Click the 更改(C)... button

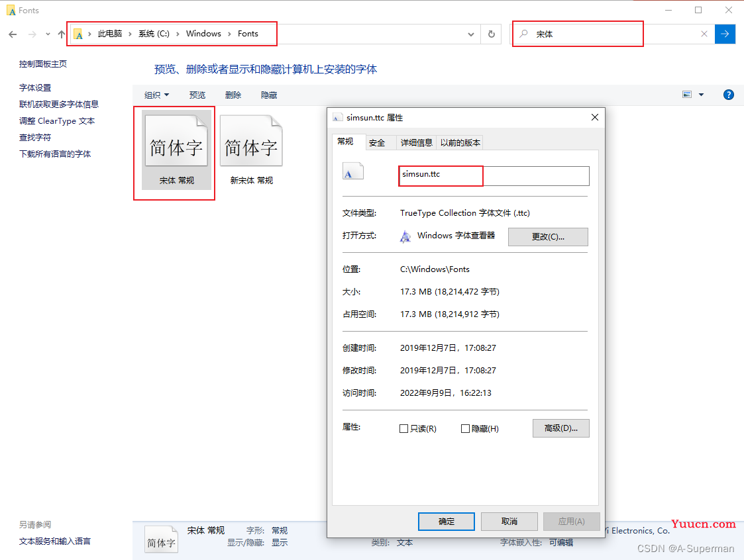point(548,236)
